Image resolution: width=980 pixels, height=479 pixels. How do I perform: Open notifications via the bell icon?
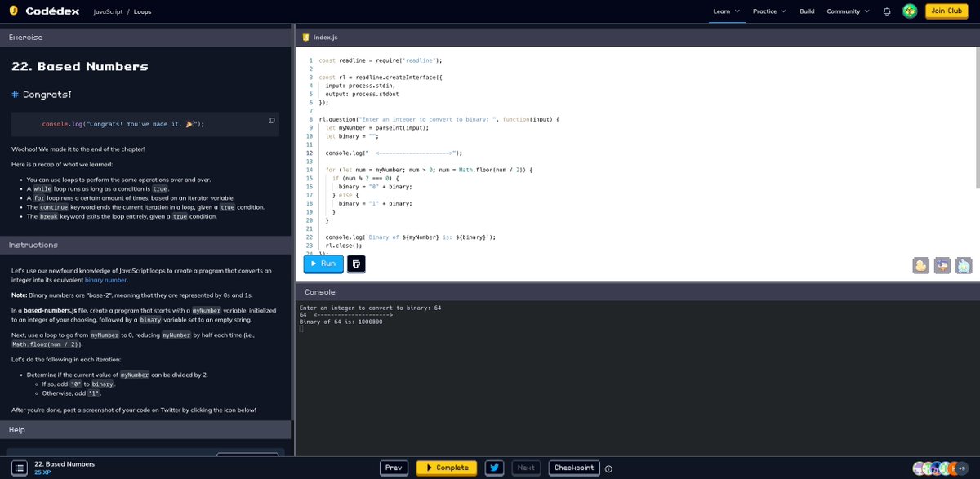click(x=887, y=11)
